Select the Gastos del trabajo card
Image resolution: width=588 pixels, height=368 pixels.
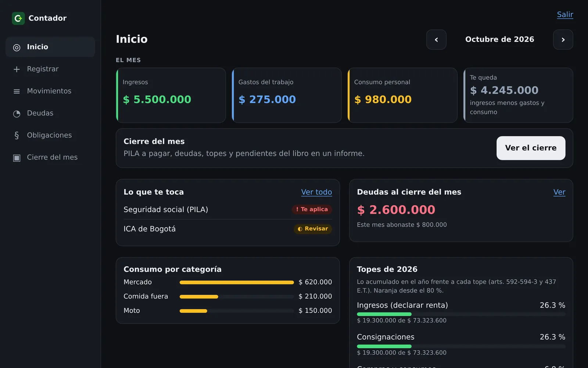[287, 95]
